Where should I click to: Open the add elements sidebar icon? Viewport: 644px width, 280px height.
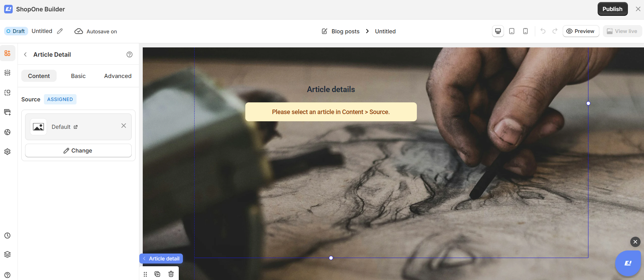click(x=8, y=53)
